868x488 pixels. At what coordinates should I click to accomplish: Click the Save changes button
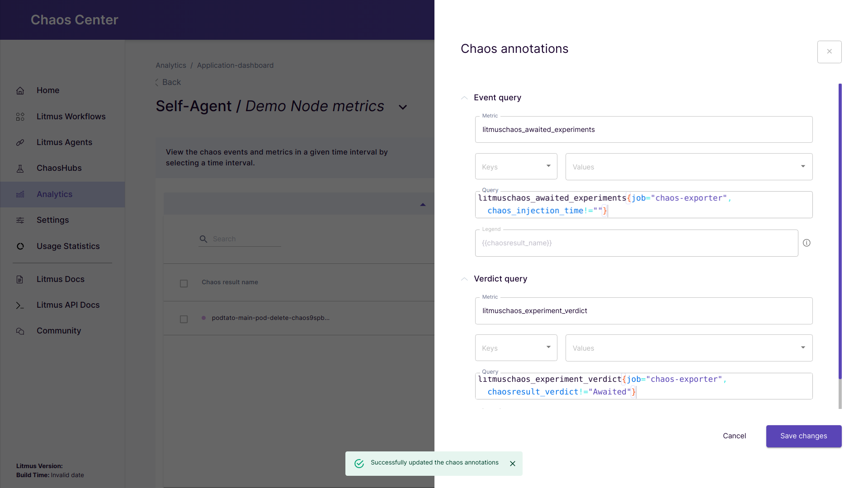(803, 436)
